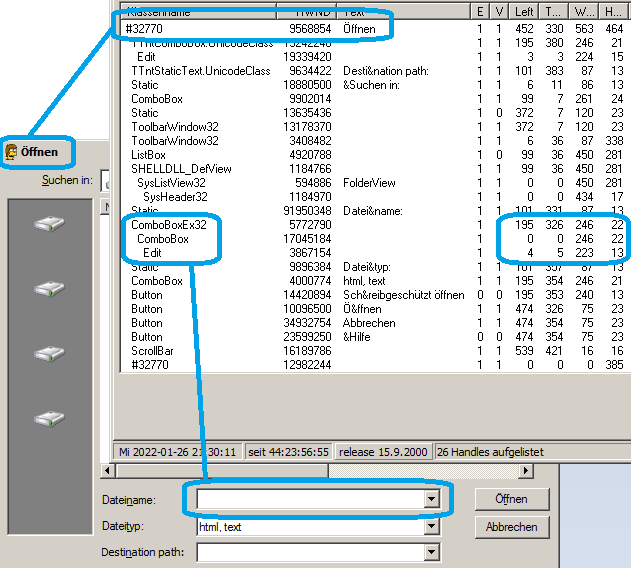This screenshot has width=631, height=568.
Task: Click the Datei&typ: text cell
Action: click(x=367, y=267)
